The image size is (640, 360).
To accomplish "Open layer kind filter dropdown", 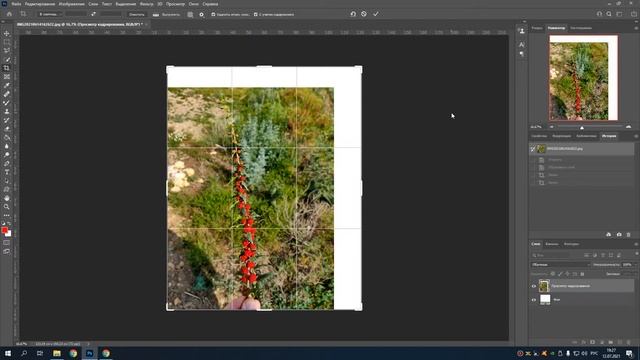I will (551, 255).
